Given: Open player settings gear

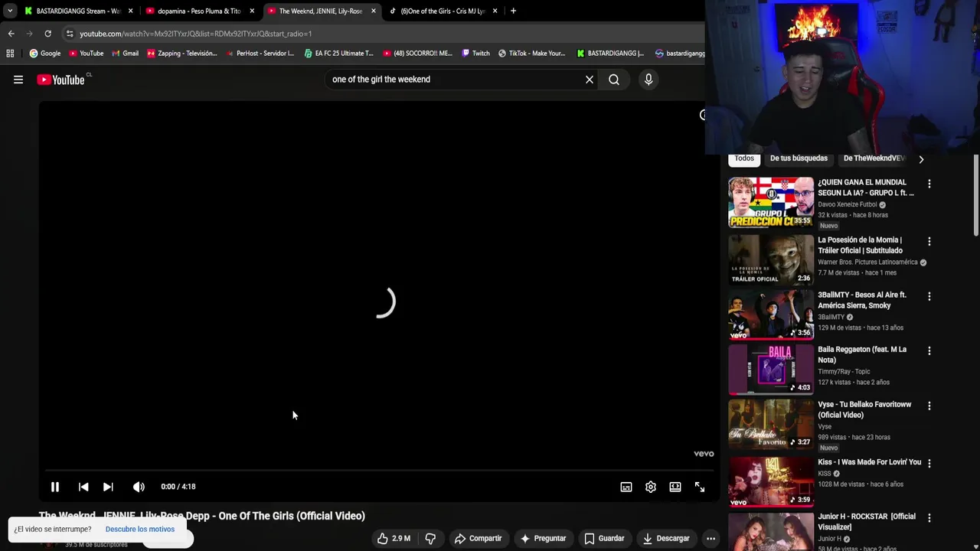Looking at the screenshot, I should pos(651,487).
